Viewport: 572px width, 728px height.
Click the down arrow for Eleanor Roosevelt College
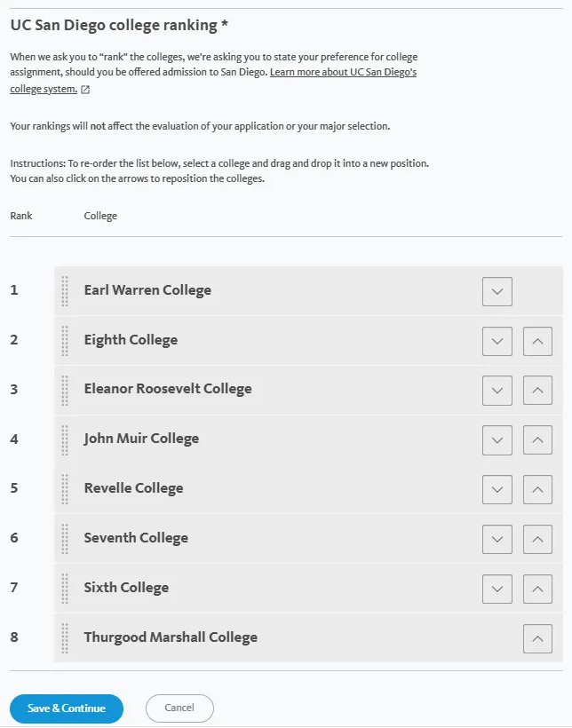click(x=497, y=390)
